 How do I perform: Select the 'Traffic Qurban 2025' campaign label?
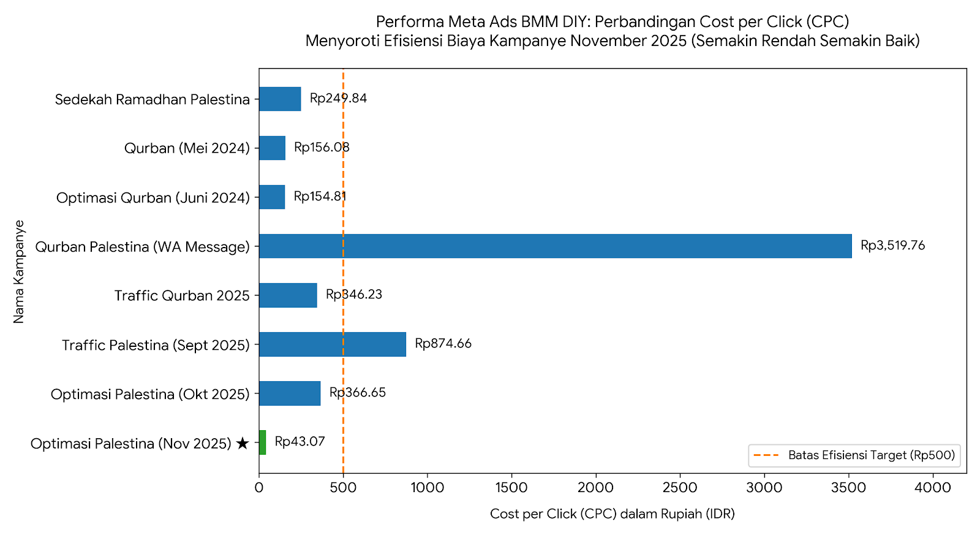tap(183, 296)
